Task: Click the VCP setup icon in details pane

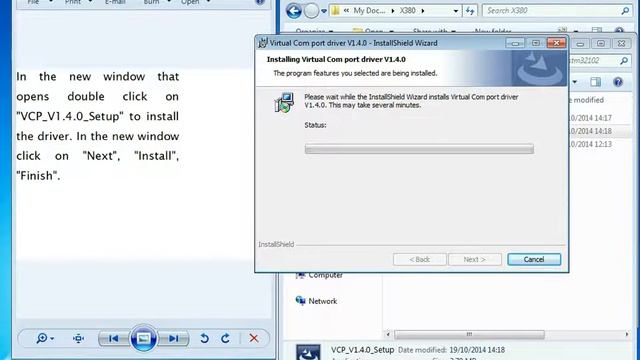Action: tap(308, 352)
